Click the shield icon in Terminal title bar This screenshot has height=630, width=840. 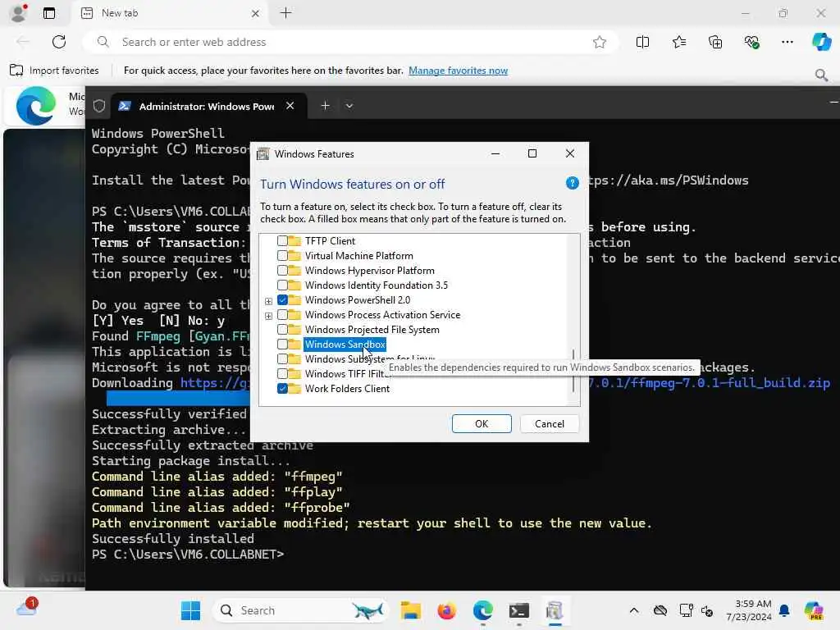tap(99, 106)
